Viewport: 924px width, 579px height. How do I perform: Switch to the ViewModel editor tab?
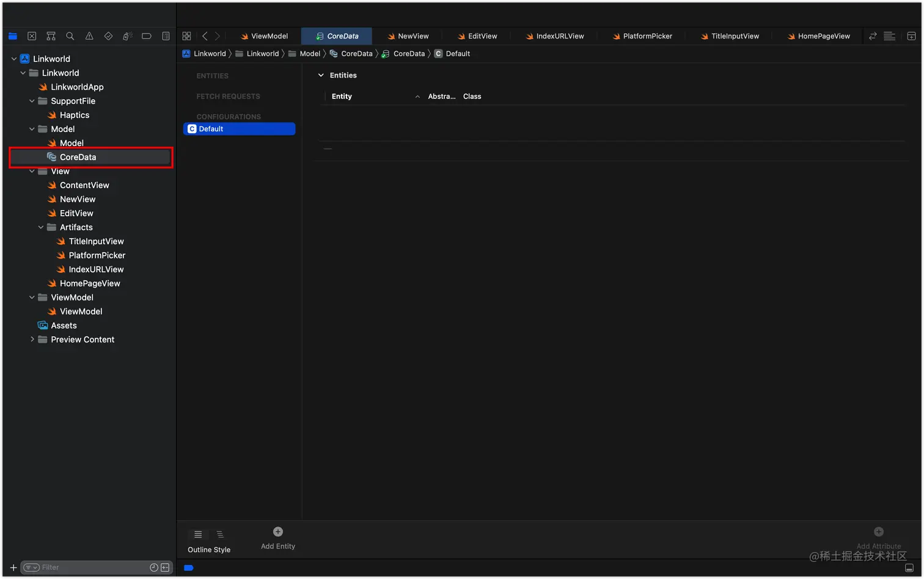point(264,36)
